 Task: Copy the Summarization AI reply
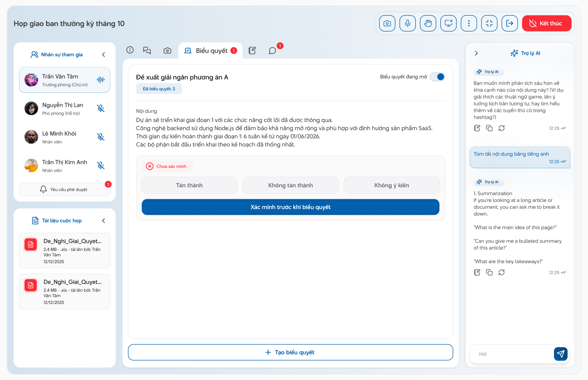pos(489,272)
